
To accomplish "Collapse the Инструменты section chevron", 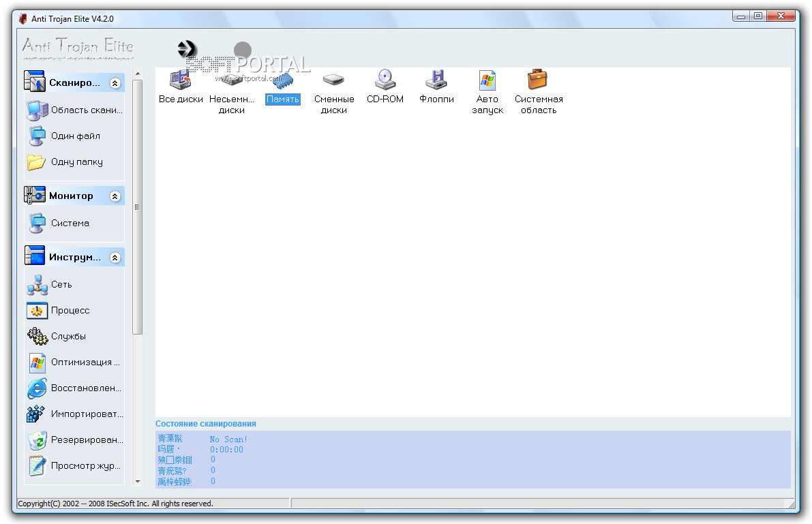I will tap(115, 258).
